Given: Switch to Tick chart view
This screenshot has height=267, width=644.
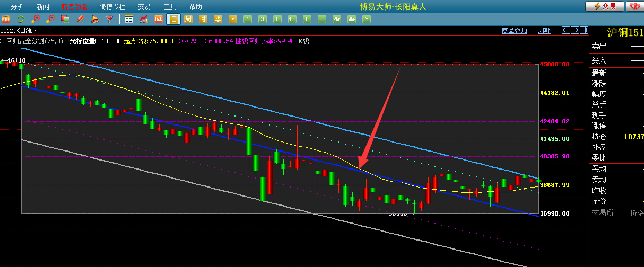Looking at the screenshot, I should [159, 19].
